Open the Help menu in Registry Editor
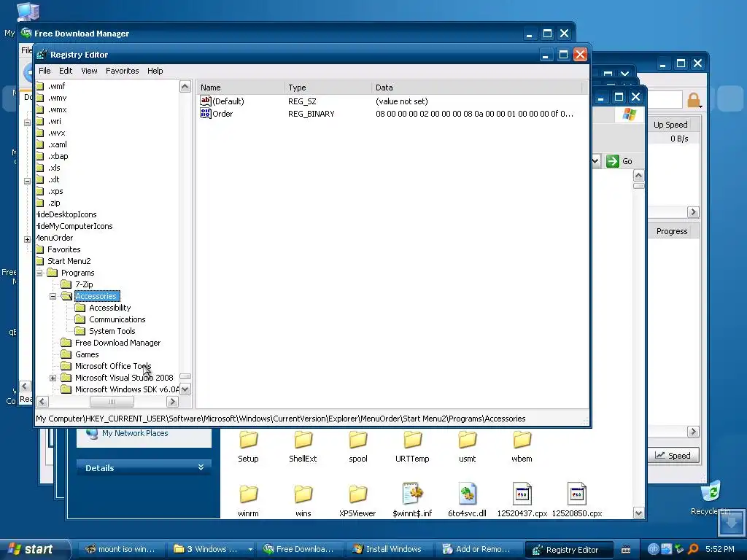This screenshot has height=560, width=747. pyautogui.click(x=155, y=71)
